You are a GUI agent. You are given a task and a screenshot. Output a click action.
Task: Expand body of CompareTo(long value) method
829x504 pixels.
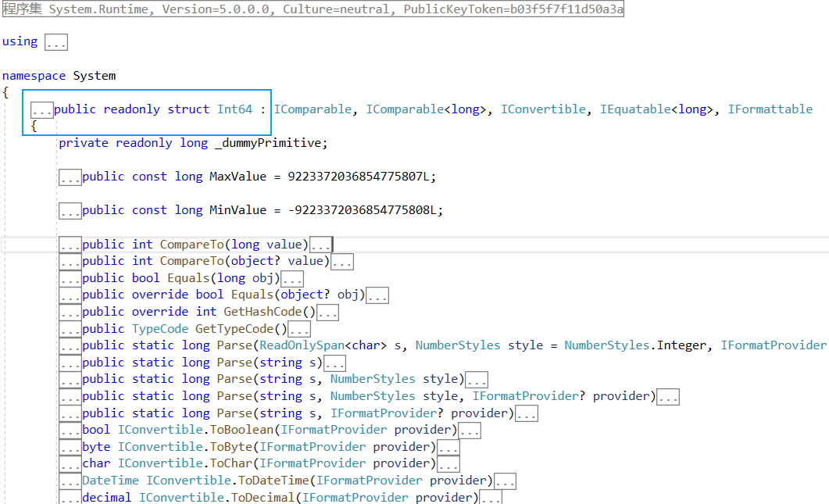click(320, 245)
